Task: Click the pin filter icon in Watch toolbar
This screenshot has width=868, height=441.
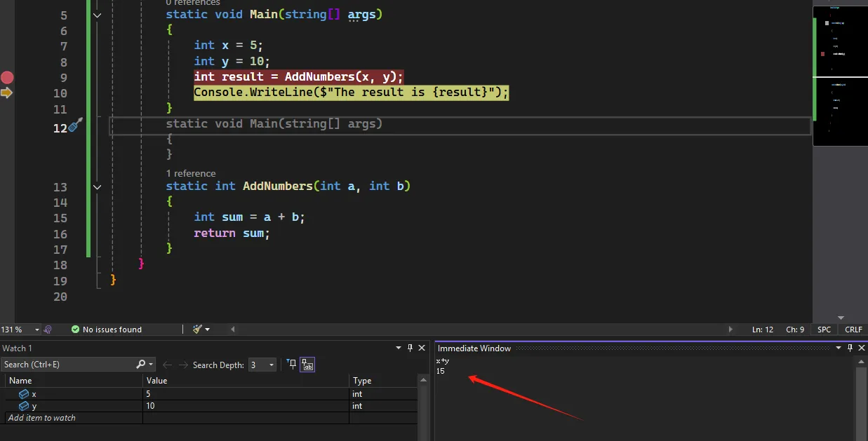Action: pos(292,364)
